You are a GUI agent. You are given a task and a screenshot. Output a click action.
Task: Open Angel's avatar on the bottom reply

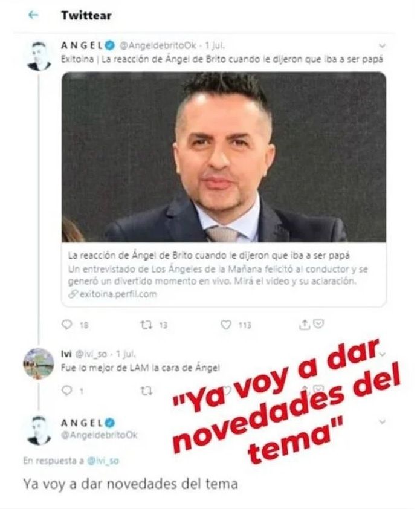point(39,430)
